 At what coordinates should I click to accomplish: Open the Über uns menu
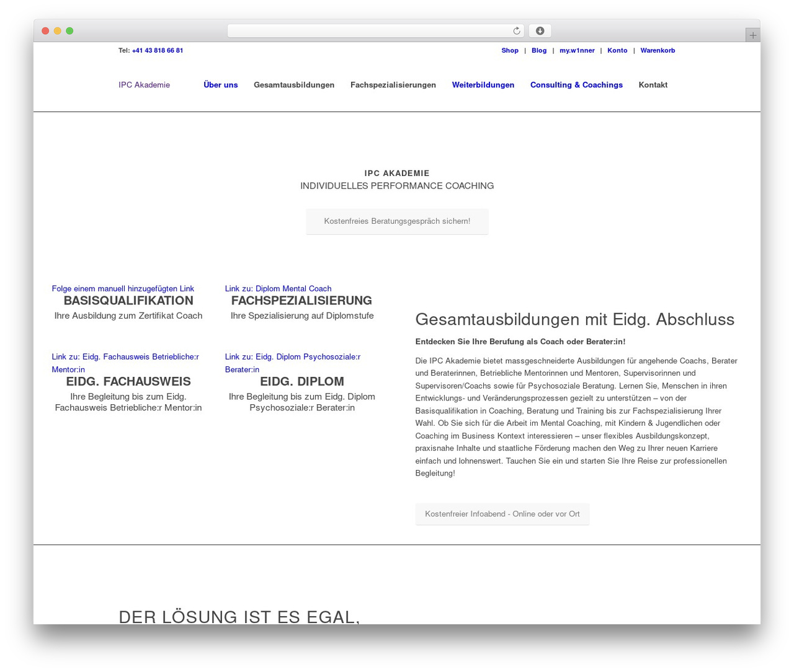tap(221, 85)
